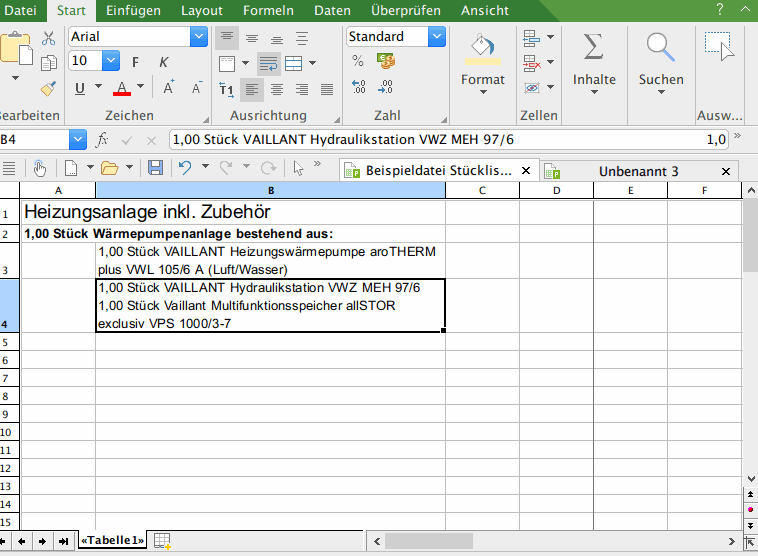The height and width of the screenshot is (556, 758).
Task: Justify the cell text horizontally
Action: [327, 89]
